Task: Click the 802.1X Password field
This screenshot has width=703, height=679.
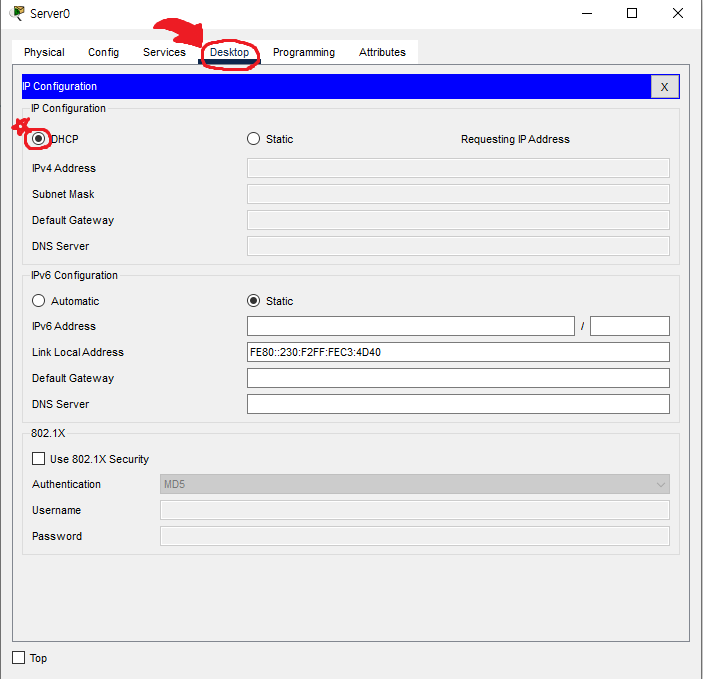Action: coord(415,536)
